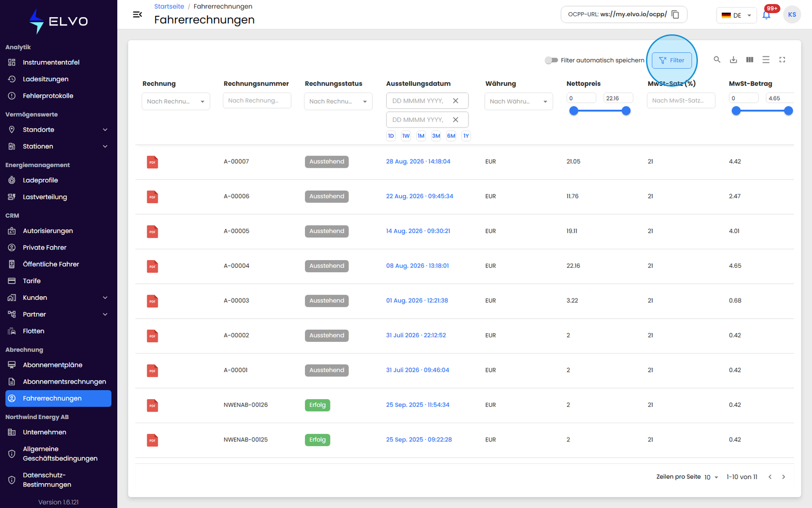Toggle fullscreen table view

(x=782, y=59)
